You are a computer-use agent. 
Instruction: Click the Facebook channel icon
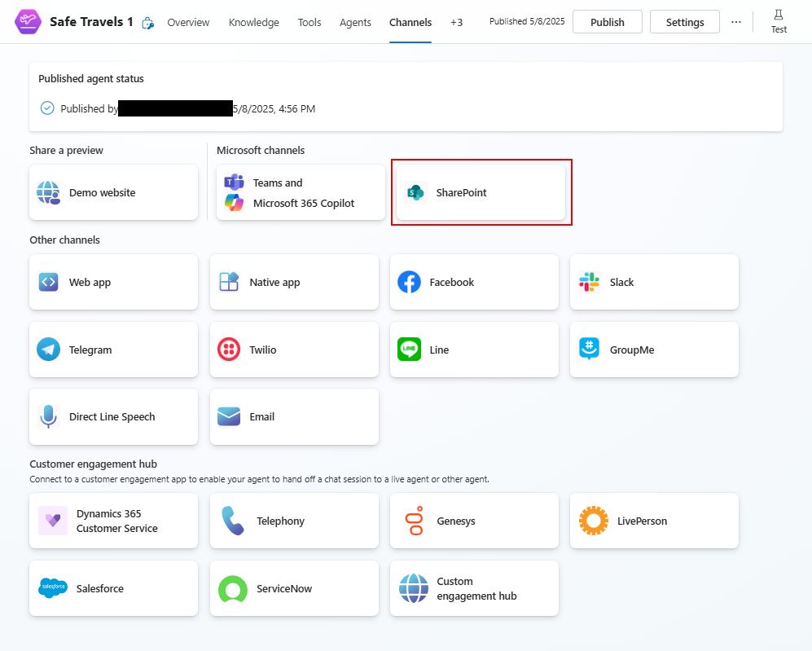(409, 282)
